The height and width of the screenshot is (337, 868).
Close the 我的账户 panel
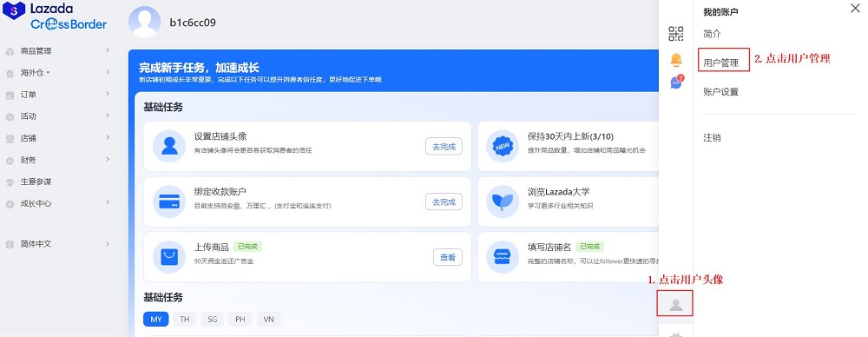(855, 8)
